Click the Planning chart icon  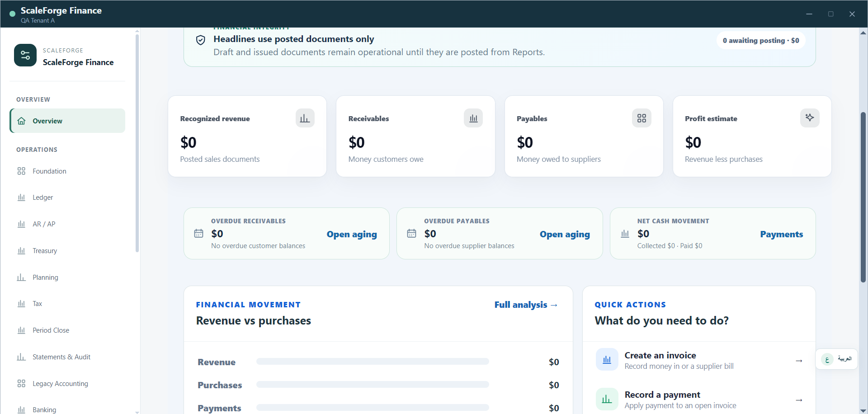click(x=21, y=278)
